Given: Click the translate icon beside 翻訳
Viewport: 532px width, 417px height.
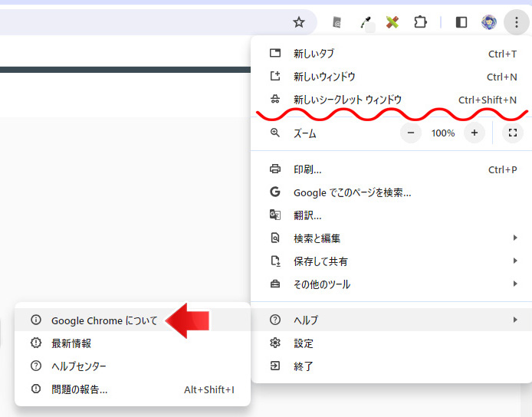Looking at the screenshot, I should [275, 215].
